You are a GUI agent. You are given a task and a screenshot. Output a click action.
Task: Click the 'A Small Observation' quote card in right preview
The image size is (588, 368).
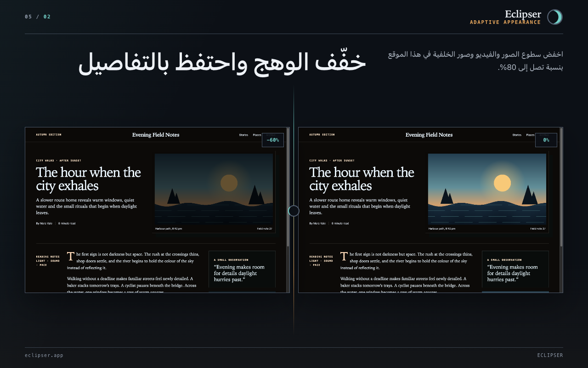tap(515, 269)
